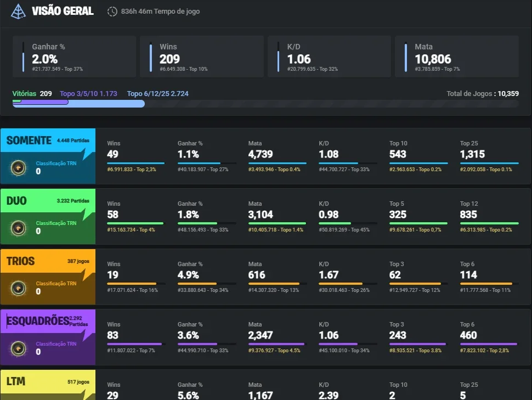Click the 836h 46m Tempo de jogo text
The height and width of the screenshot is (400, 532).
click(160, 12)
